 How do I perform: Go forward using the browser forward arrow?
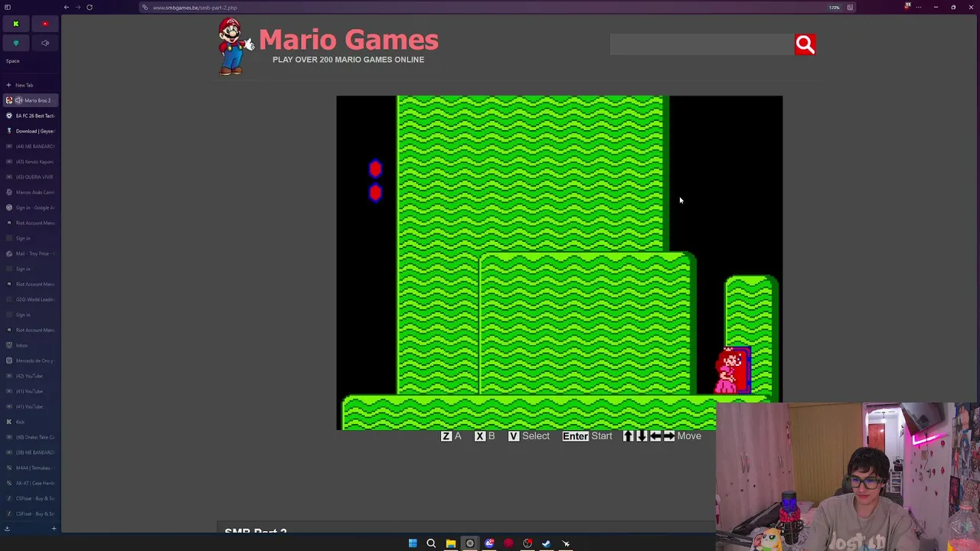click(x=78, y=8)
